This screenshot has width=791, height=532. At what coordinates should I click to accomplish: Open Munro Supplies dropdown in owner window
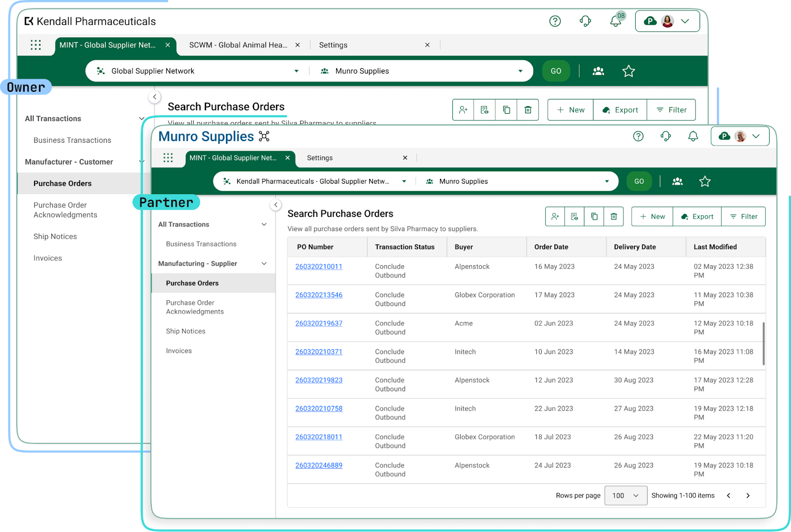click(x=422, y=71)
